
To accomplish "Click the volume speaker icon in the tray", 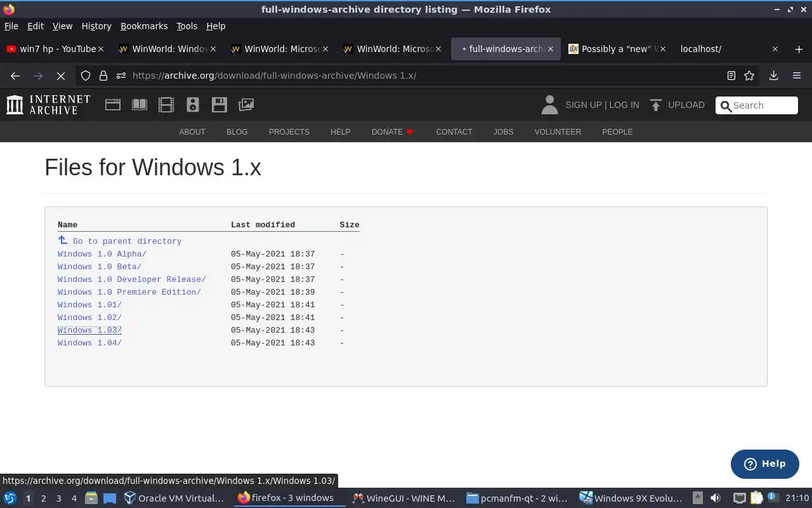I will click(716, 498).
